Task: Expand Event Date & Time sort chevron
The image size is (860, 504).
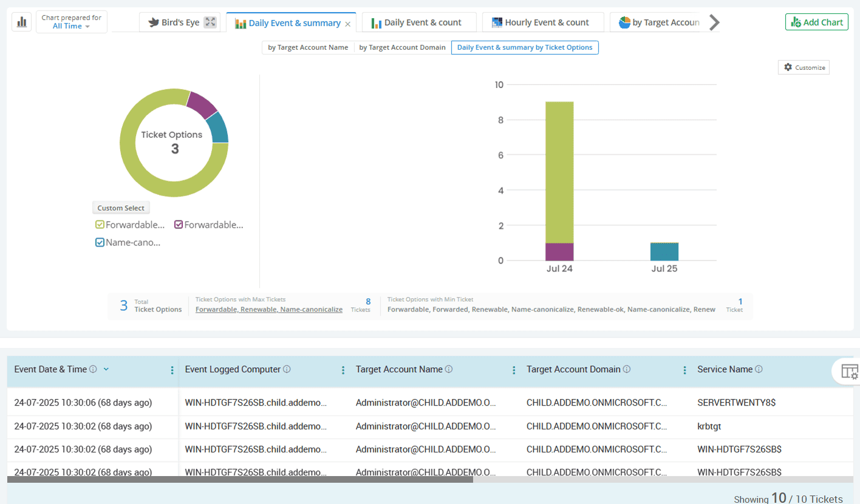Action: pos(106,369)
